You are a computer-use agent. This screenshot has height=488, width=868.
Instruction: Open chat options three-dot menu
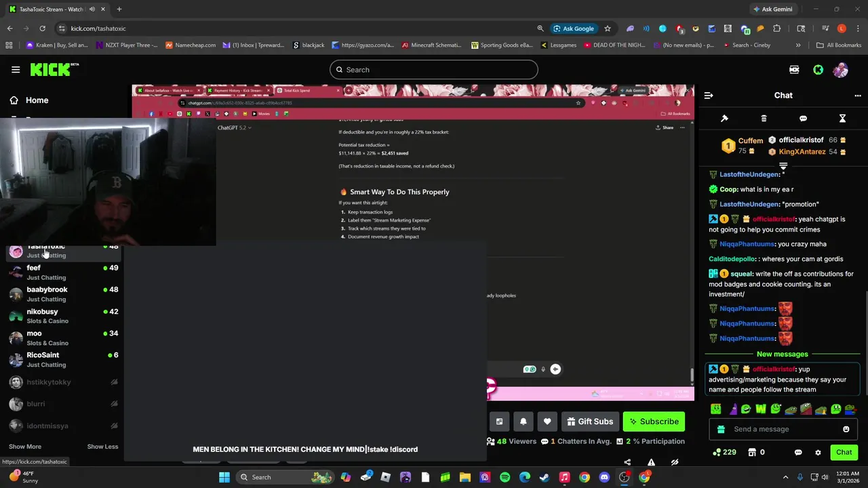858,96
